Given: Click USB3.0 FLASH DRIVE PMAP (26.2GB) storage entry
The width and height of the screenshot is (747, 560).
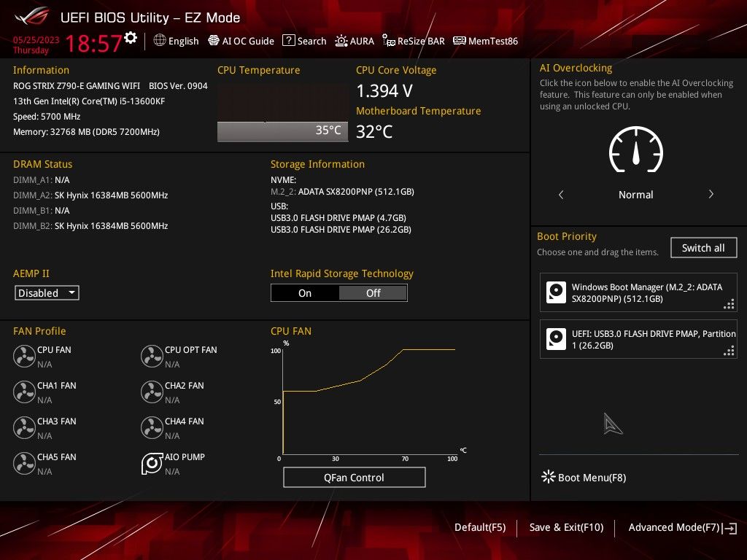Looking at the screenshot, I should tap(341, 230).
